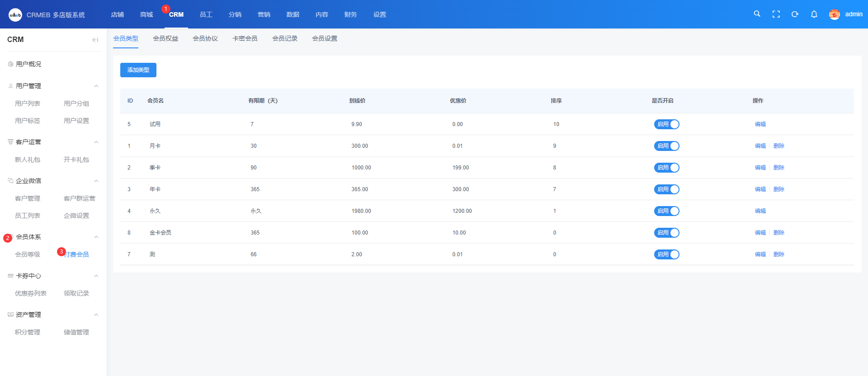Collapse the 卡券中心 menu group
868x376 pixels.
96,276
